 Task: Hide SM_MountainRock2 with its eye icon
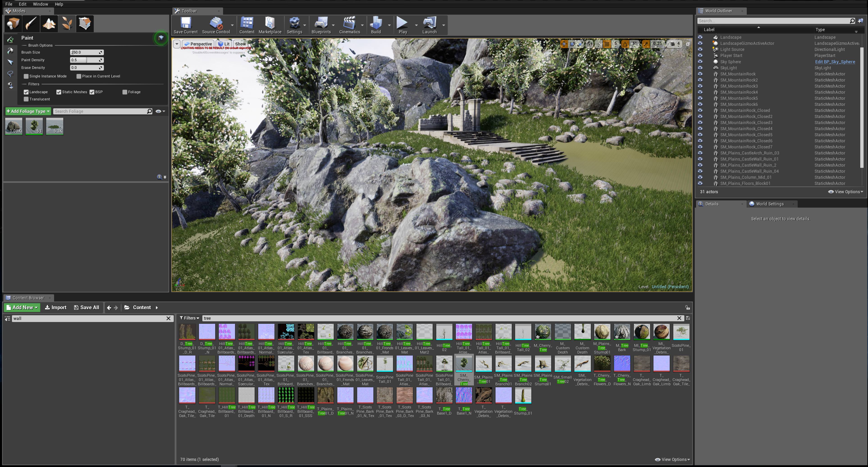700,80
